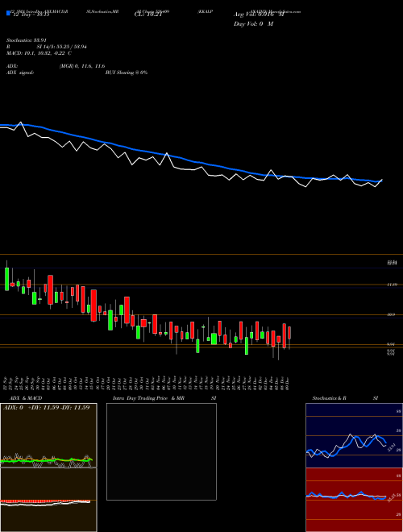Viewport: 403px width, 532px height.
Task: Click the 'BUY Slowing @ 0%' signal text
Action: 127,73
